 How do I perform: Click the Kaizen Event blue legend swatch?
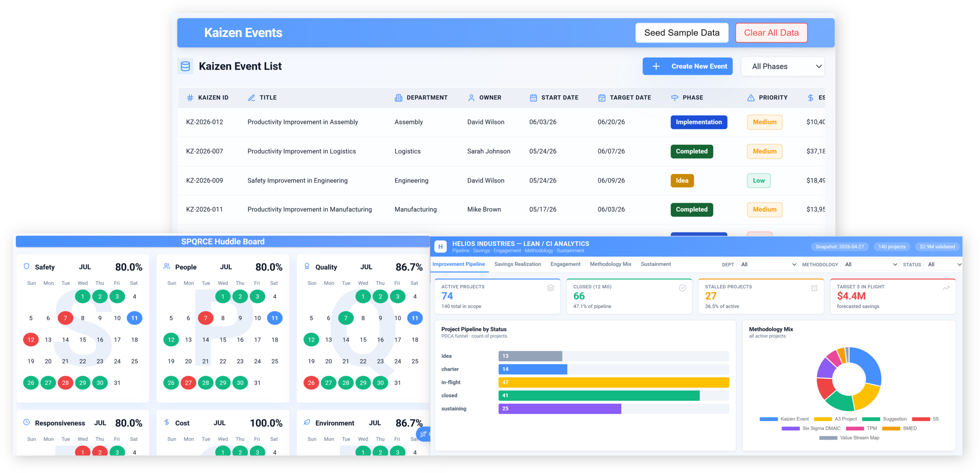coord(769,419)
